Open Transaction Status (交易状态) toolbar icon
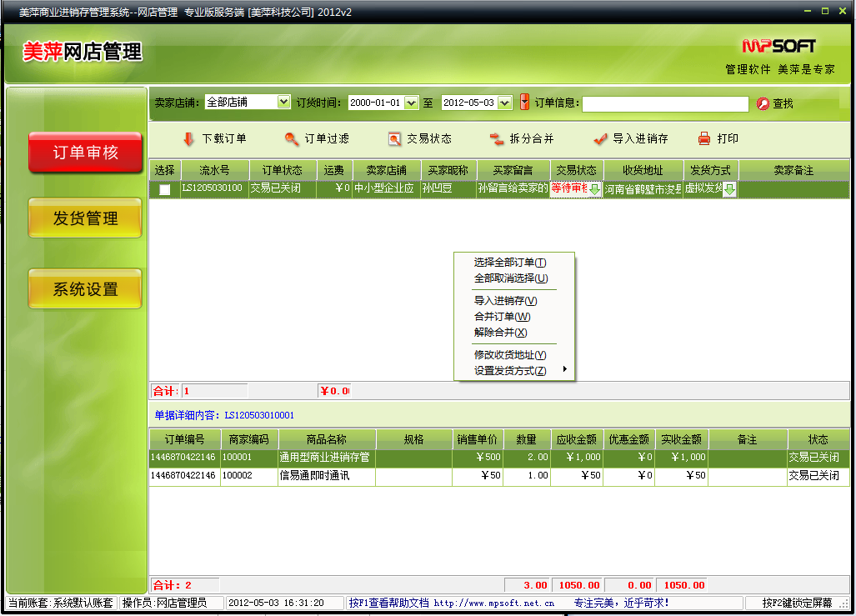This screenshot has width=856, height=616. coord(394,139)
